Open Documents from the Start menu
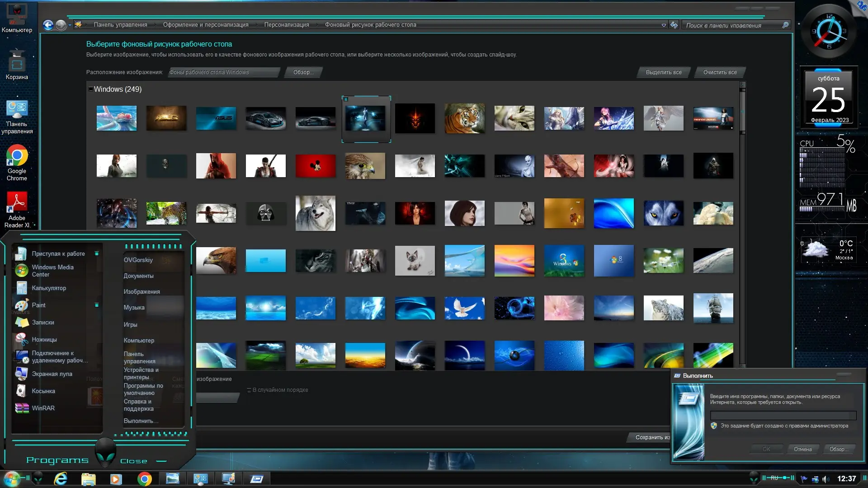This screenshot has width=868, height=488. tap(138, 276)
